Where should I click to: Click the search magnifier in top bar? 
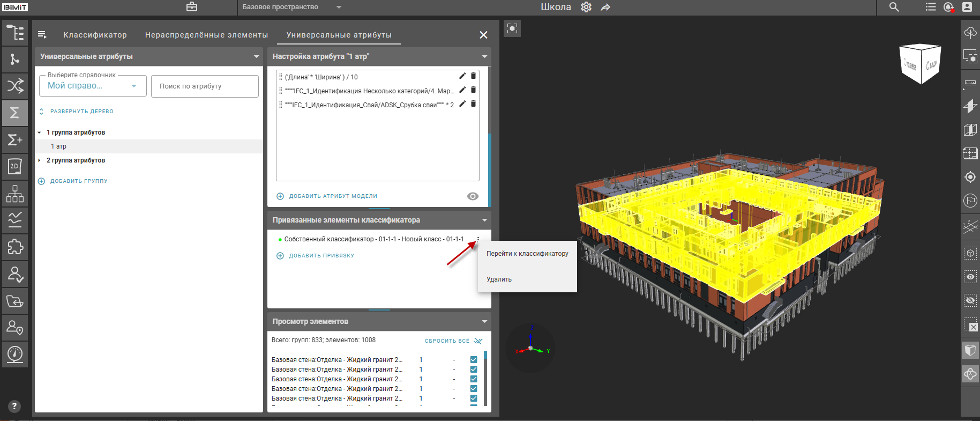tap(894, 8)
